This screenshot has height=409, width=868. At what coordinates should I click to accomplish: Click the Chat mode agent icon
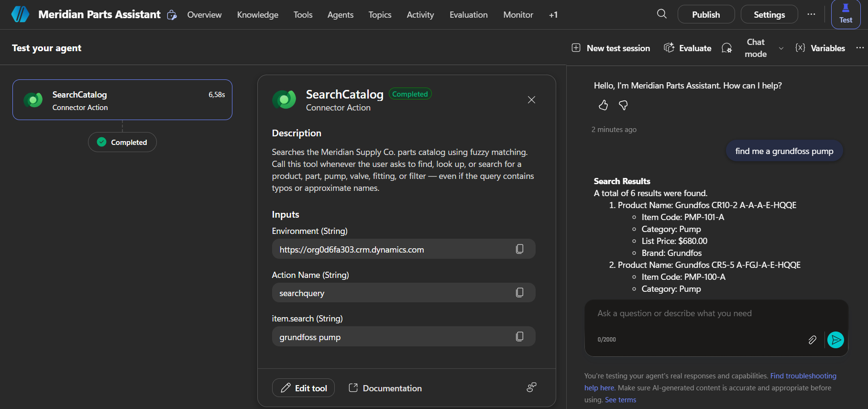tap(726, 48)
